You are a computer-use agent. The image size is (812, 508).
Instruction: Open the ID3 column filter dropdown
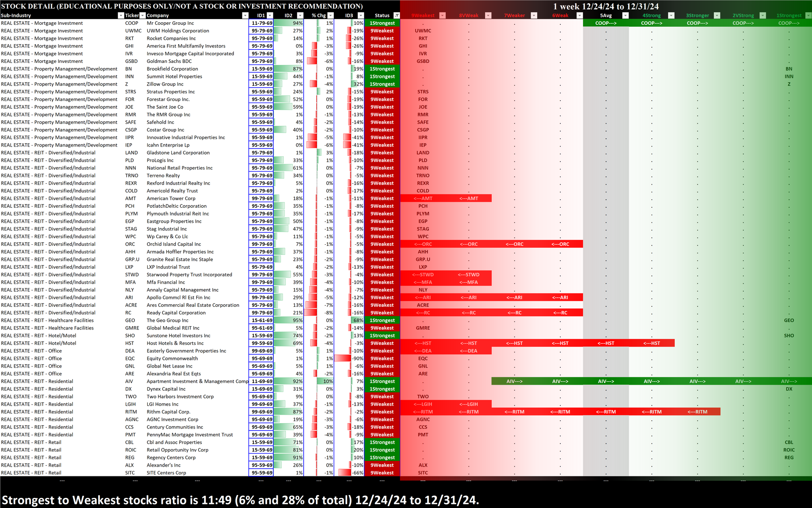[361, 15]
